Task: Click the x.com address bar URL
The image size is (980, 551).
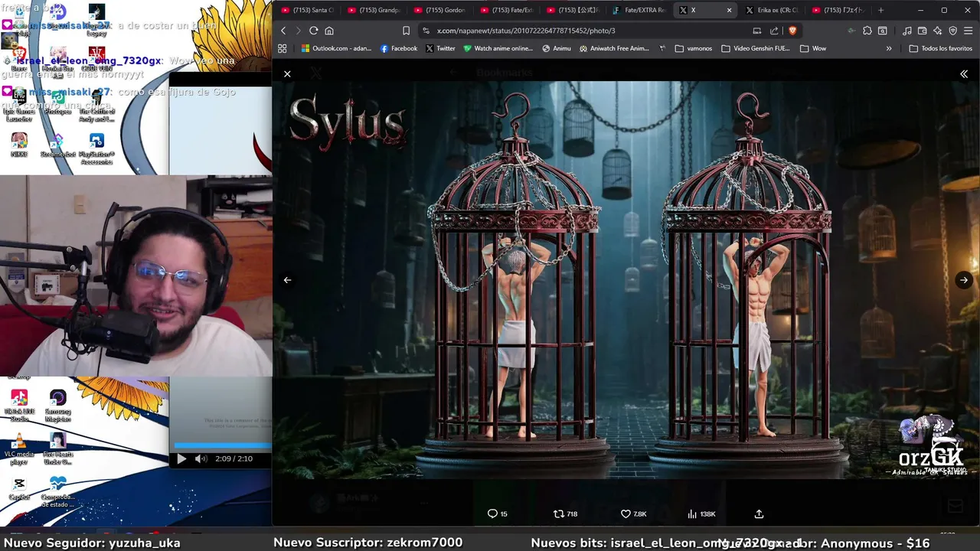Action: pyautogui.click(x=526, y=31)
